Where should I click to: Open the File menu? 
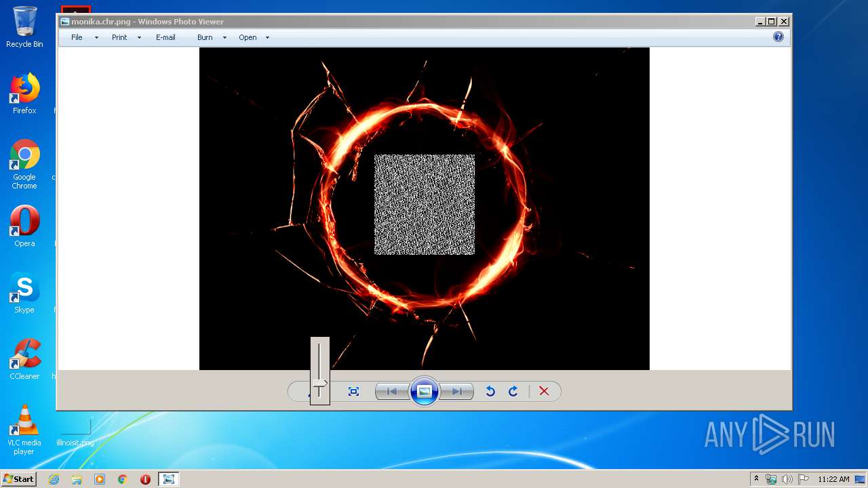tap(77, 37)
